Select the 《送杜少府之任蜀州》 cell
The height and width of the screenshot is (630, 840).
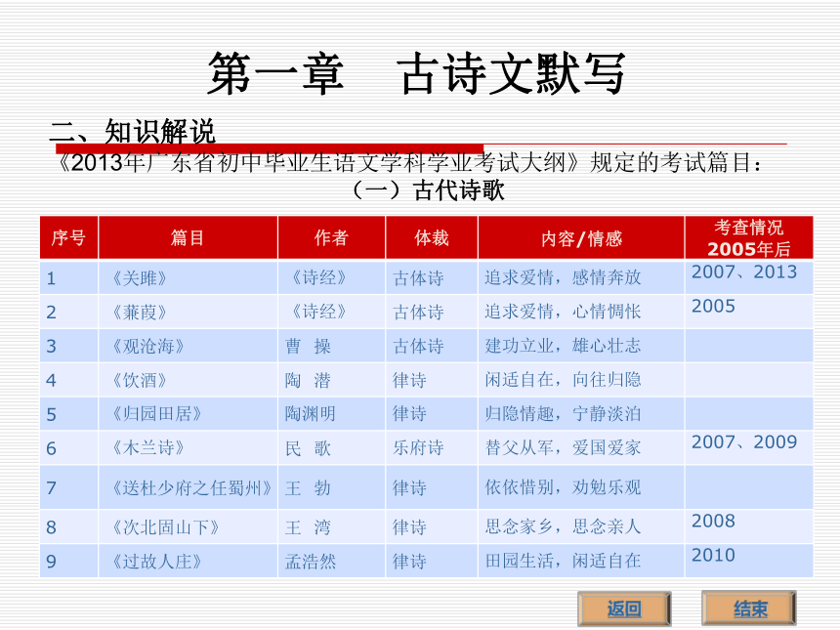point(189,487)
